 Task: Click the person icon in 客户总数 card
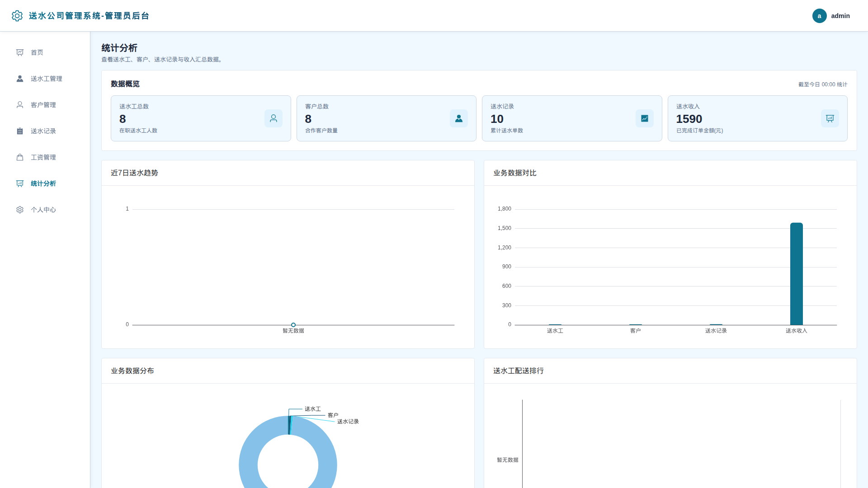pos(459,118)
